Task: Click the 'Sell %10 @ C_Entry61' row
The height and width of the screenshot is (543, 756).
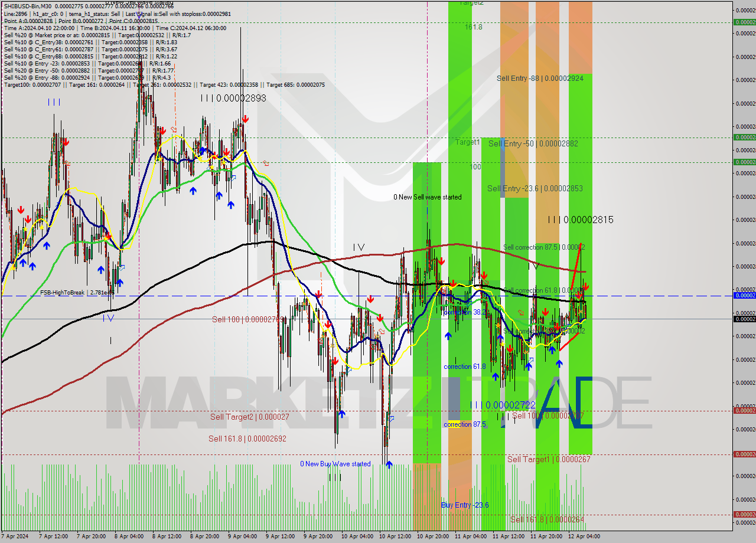Action: [90, 49]
